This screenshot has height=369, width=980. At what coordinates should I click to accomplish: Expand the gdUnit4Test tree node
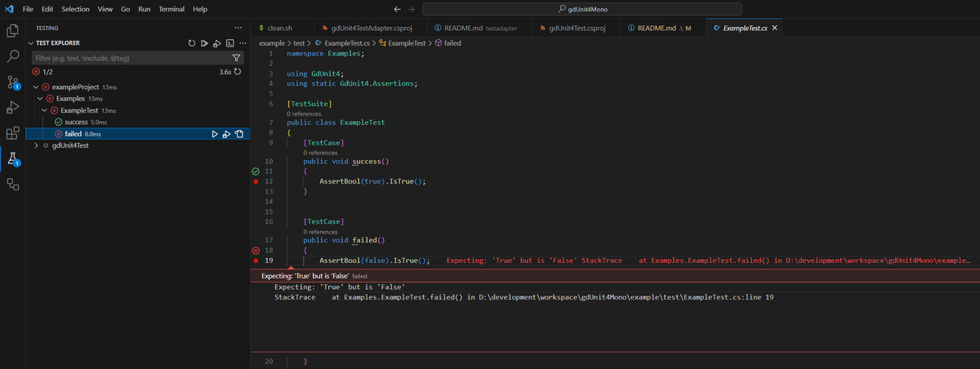coord(36,145)
